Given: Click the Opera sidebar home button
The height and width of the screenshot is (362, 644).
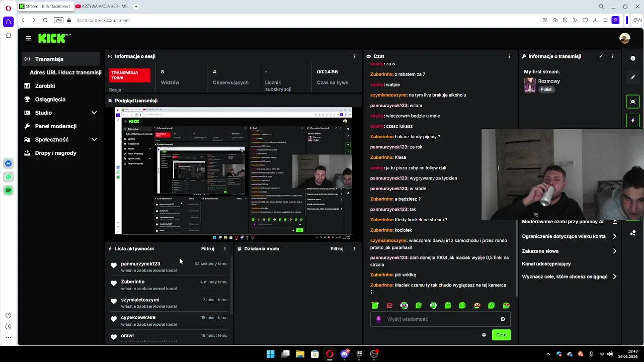Looking at the screenshot, I should [x=8, y=22].
